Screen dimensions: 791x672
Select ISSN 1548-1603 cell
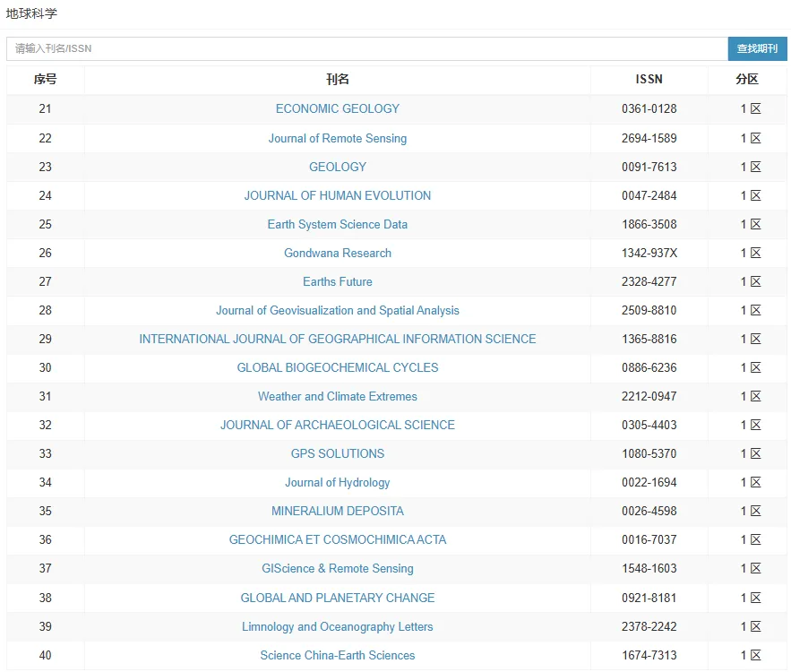coord(649,569)
